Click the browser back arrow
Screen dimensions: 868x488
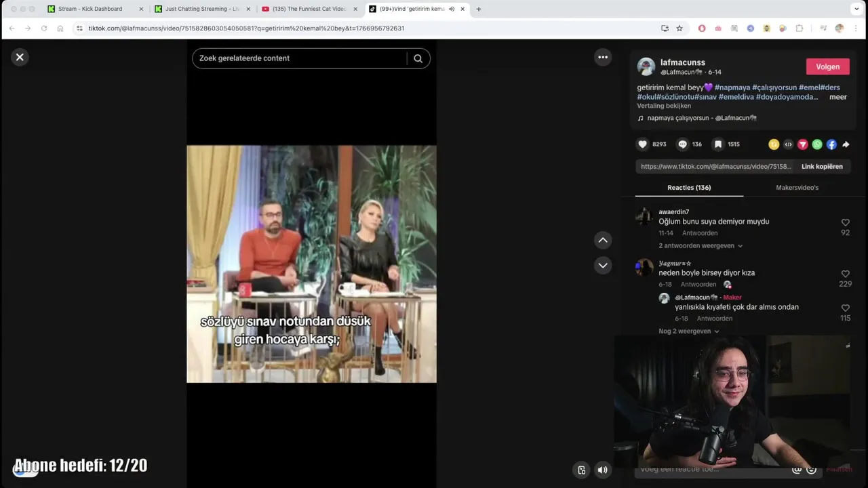pos(12,28)
